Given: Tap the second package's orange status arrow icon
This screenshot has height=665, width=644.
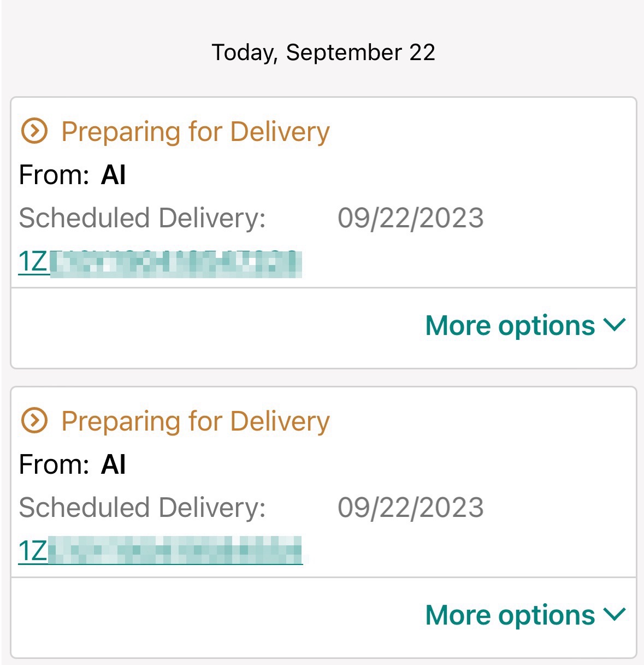Looking at the screenshot, I should [34, 421].
